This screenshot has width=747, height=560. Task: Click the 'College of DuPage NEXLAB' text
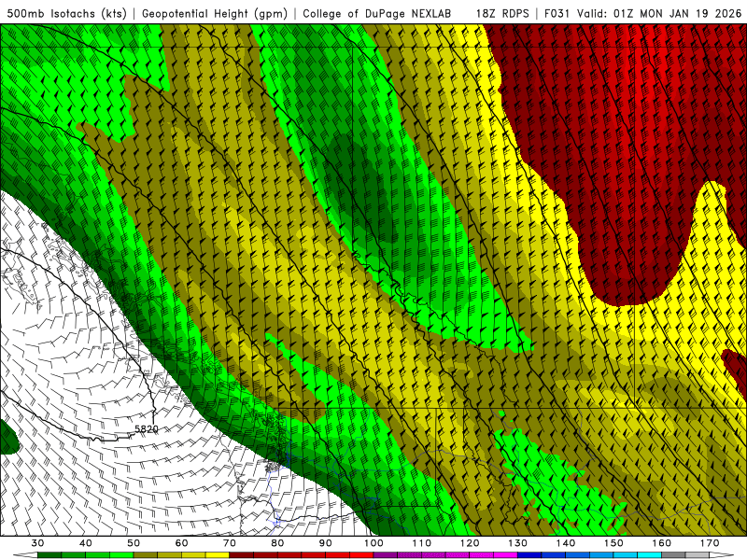376,13
